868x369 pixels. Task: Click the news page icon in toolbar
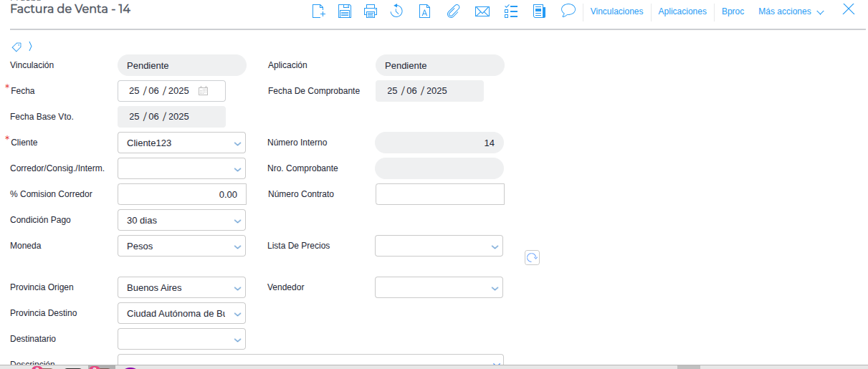[540, 11]
